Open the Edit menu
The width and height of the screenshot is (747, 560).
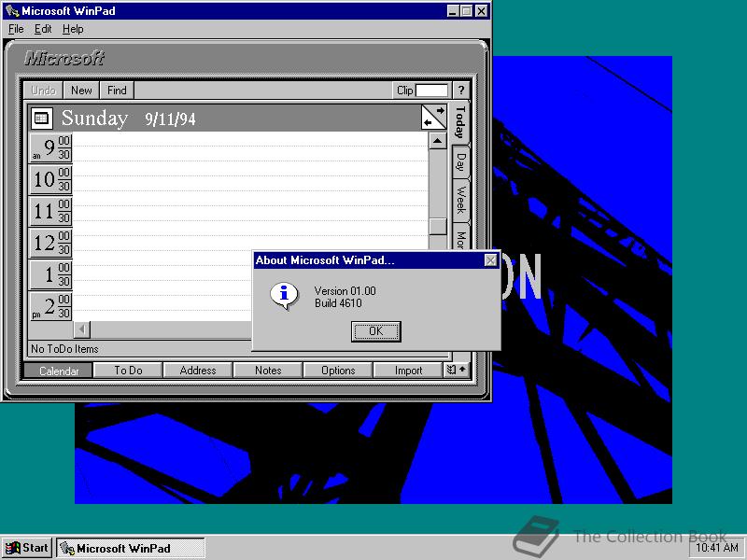click(x=43, y=29)
